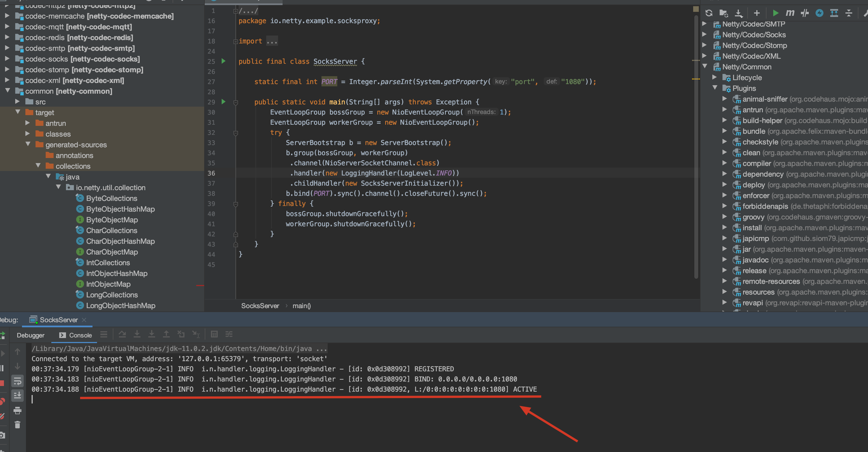Toggle Maven Skip Tests mode

pyautogui.click(x=819, y=13)
